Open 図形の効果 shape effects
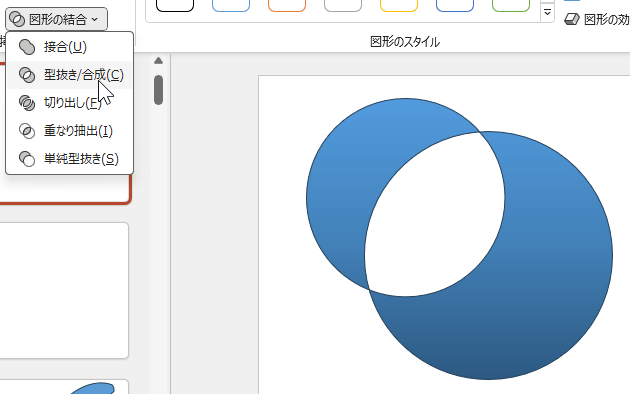The width and height of the screenshot is (630, 394). point(597,19)
